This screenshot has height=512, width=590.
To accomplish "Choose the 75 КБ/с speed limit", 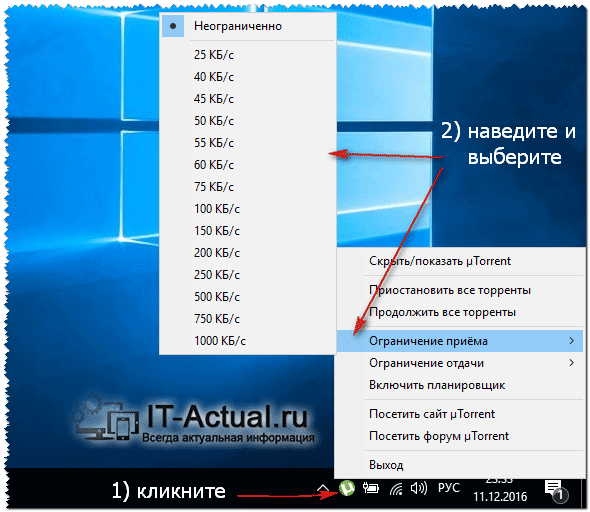I will tap(248, 187).
